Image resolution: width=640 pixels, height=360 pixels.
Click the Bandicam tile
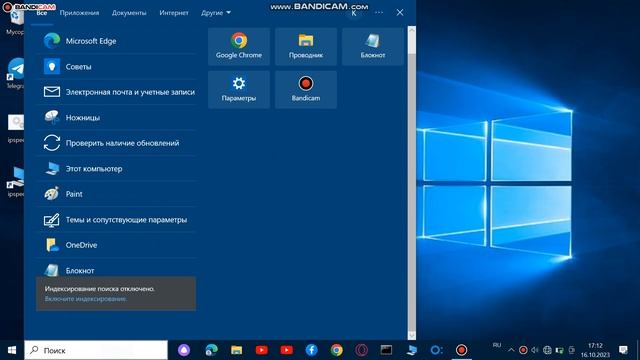tap(306, 90)
